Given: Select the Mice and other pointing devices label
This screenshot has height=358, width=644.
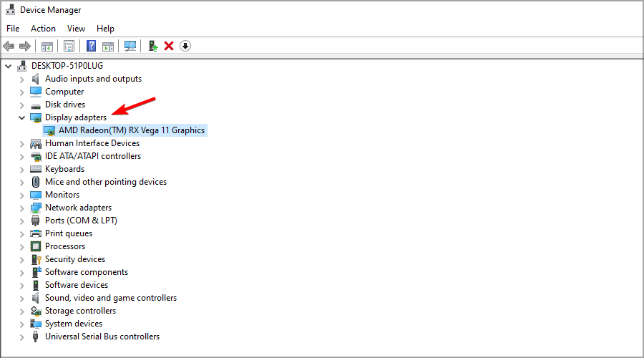Looking at the screenshot, I should 106,182.
